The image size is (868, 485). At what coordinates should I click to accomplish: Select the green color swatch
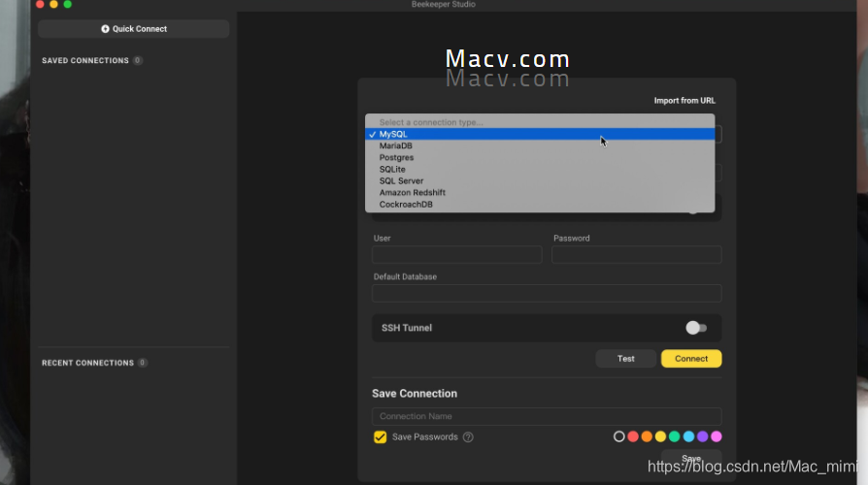coord(674,436)
